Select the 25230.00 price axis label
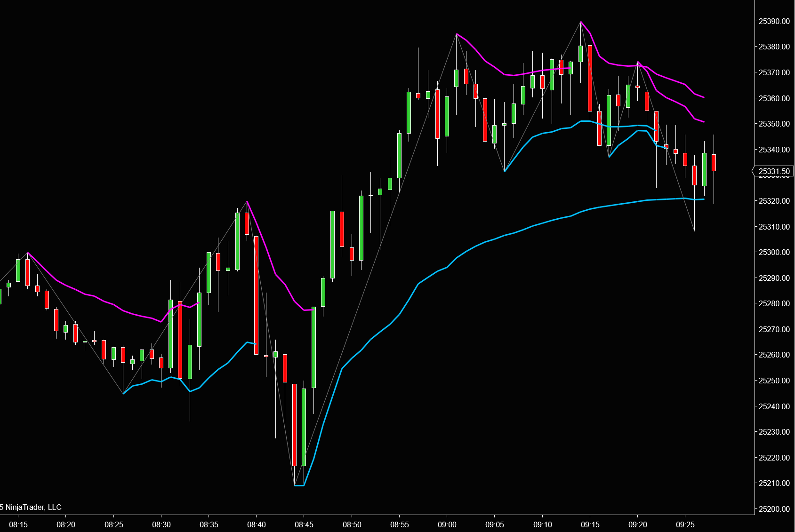 [x=774, y=432]
